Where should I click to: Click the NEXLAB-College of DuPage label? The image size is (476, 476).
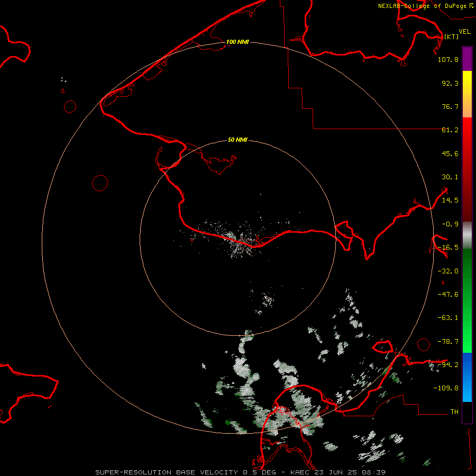point(426,6)
